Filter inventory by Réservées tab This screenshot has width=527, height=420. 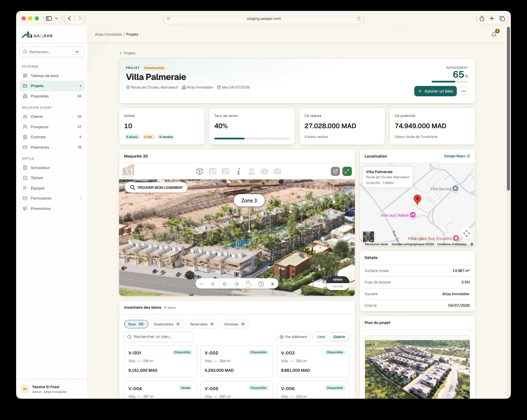202,324
